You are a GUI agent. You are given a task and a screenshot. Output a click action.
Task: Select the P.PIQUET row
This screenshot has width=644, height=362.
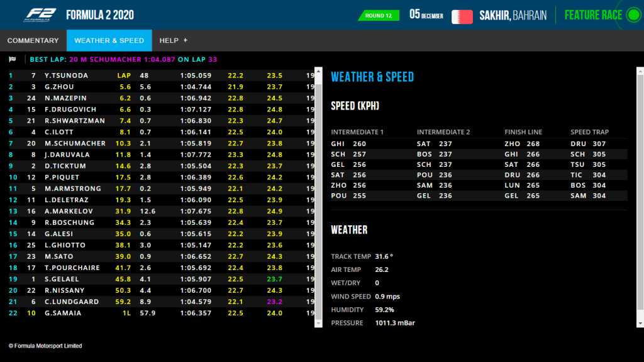point(162,178)
